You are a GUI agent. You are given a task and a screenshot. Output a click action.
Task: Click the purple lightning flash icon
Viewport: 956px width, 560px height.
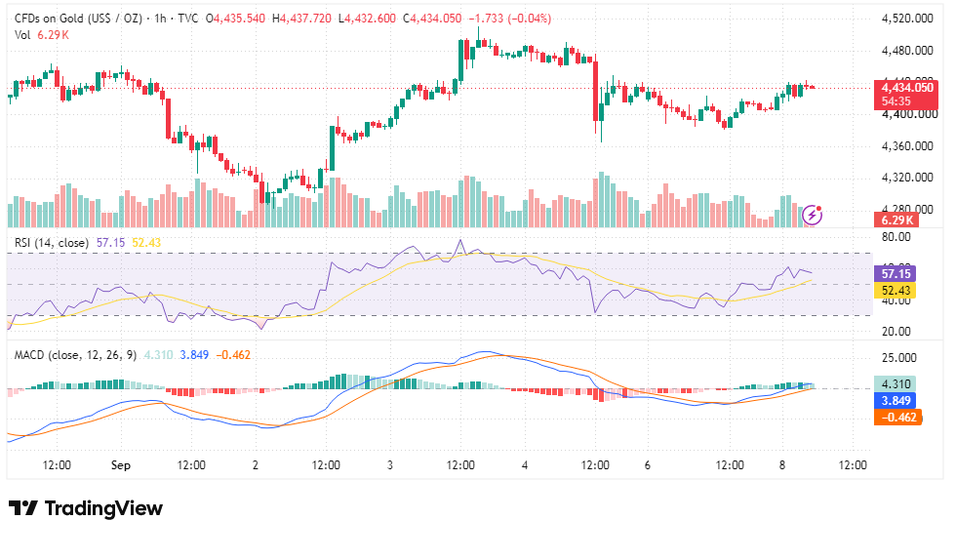[812, 216]
